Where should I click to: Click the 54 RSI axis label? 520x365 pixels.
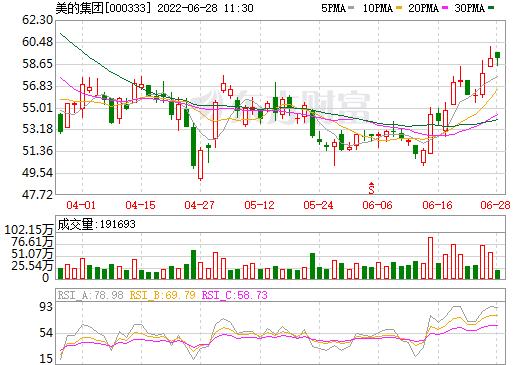point(46,333)
